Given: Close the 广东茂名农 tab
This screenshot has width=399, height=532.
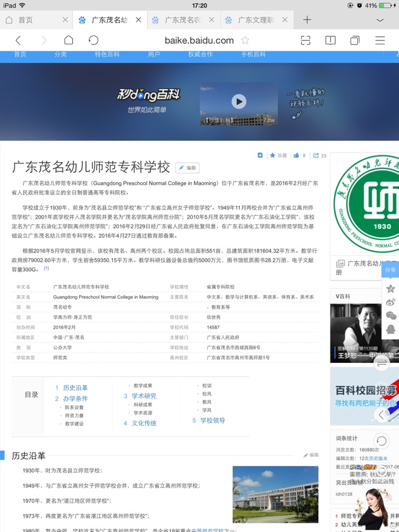Looking at the screenshot, I should pos(212,20).
